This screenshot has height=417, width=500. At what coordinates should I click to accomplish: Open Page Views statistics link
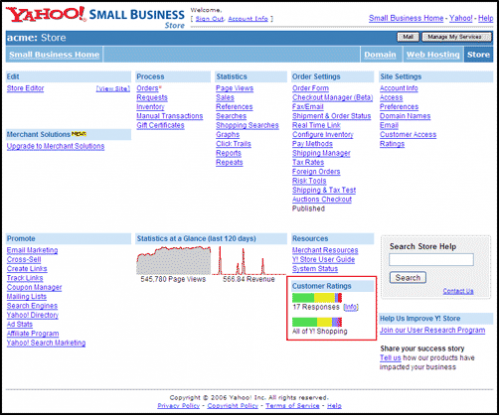(235, 88)
